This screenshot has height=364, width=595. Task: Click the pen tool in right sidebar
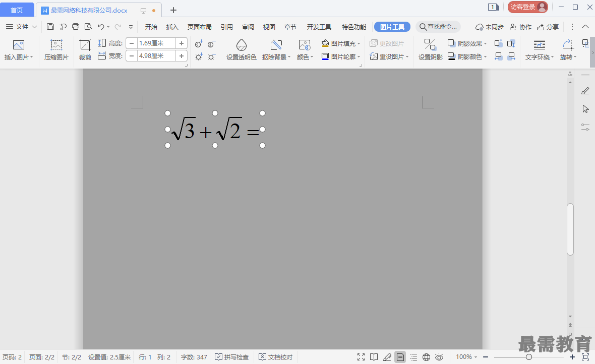click(585, 91)
